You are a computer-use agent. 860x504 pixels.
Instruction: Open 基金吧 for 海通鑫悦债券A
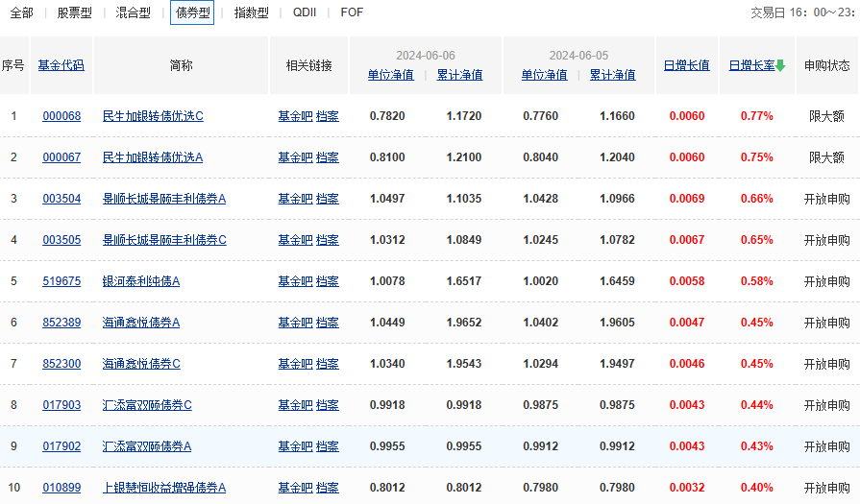tap(295, 323)
